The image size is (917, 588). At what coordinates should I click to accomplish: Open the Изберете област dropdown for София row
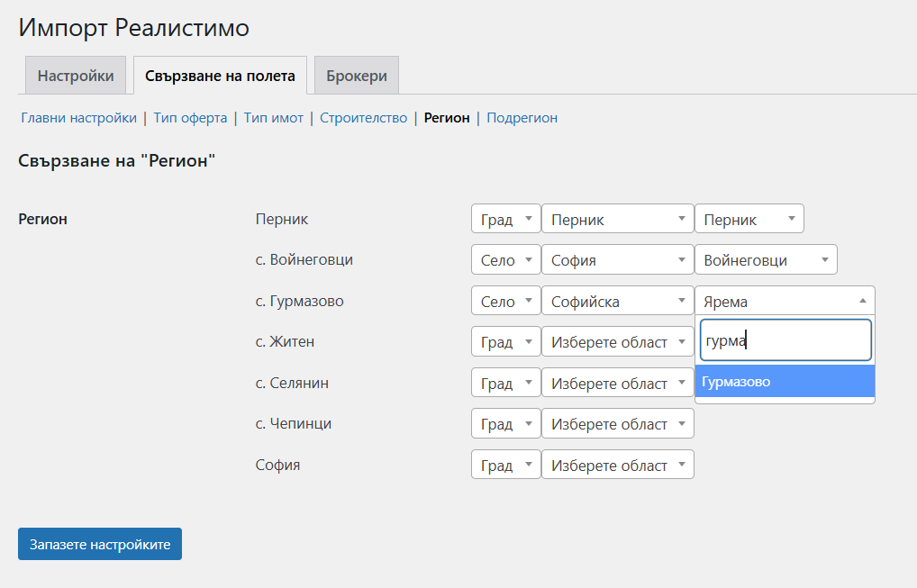(x=617, y=466)
